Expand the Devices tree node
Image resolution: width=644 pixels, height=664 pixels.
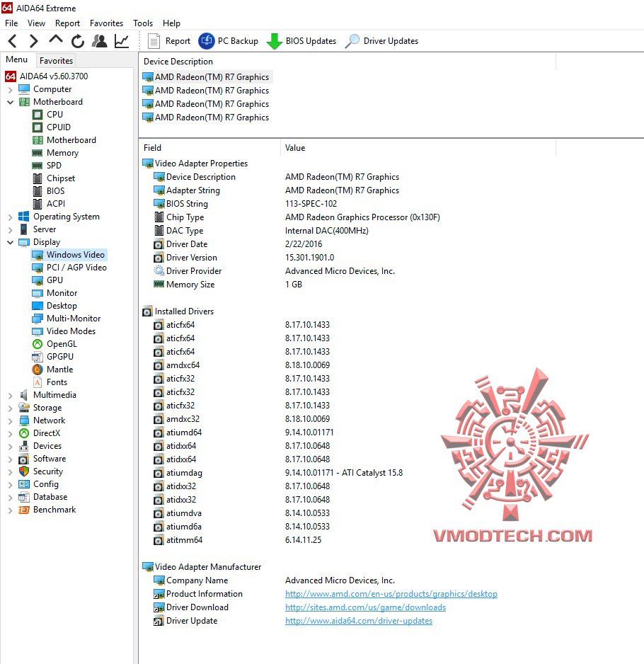[10, 447]
